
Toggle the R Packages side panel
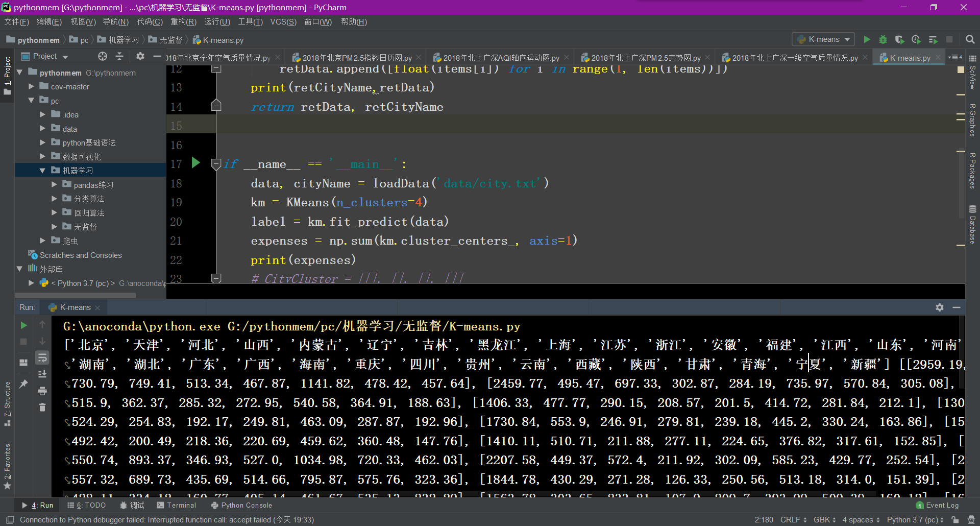(x=973, y=171)
